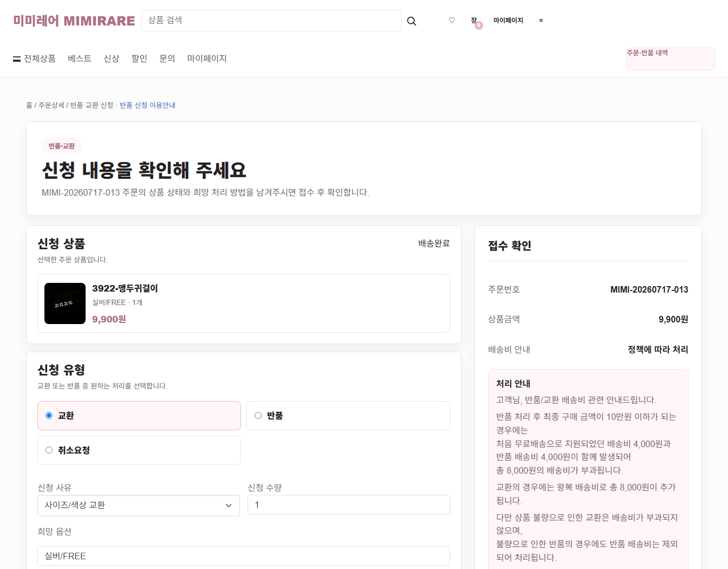
Task: Click the MIMIRARE logo
Action: (x=74, y=21)
